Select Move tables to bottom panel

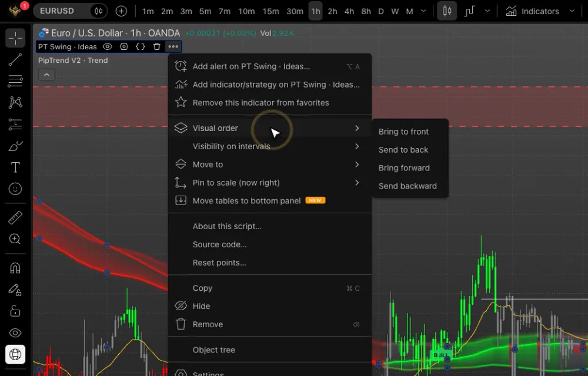pyautogui.click(x=270, y=201)
